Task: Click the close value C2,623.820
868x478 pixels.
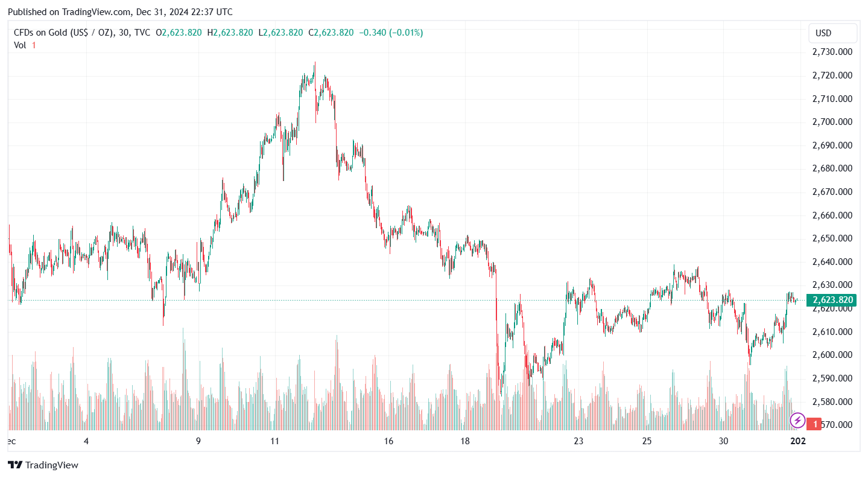Action: [331, 33]
